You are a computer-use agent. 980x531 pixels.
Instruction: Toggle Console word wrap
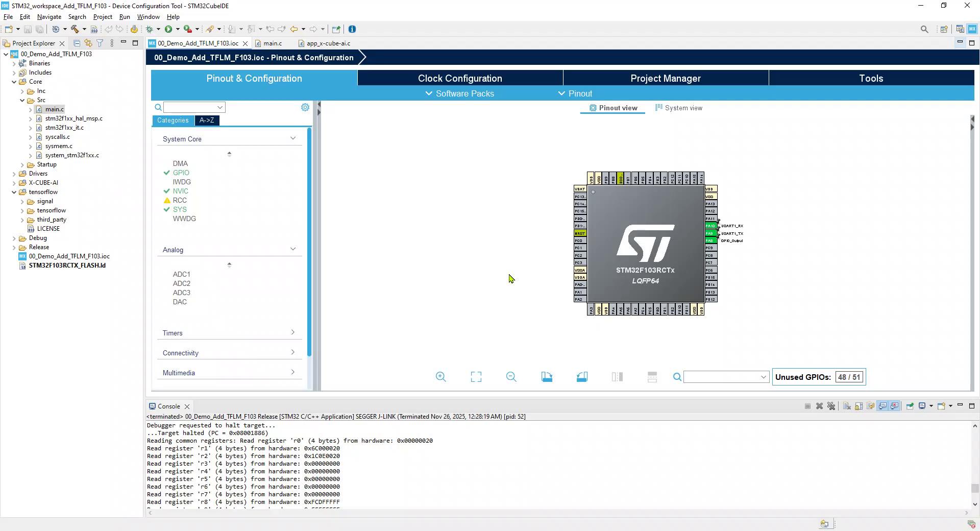pos(870,406)
